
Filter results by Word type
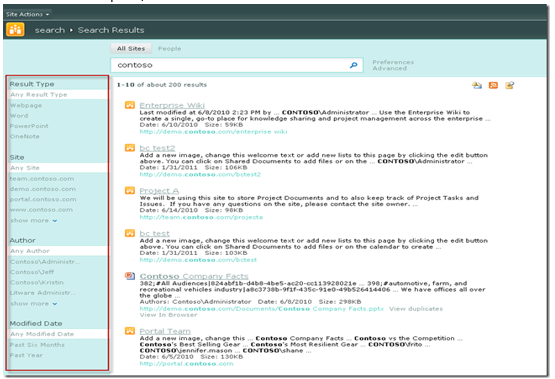19,116
